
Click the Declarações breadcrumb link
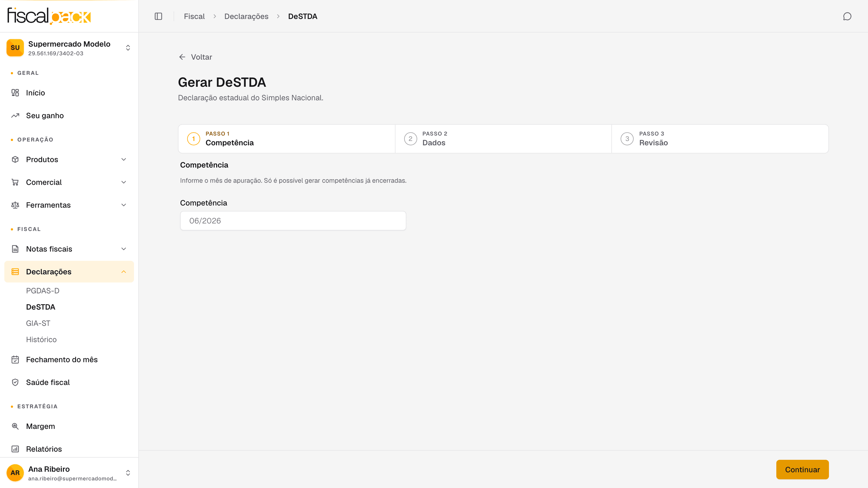[246, 16]
